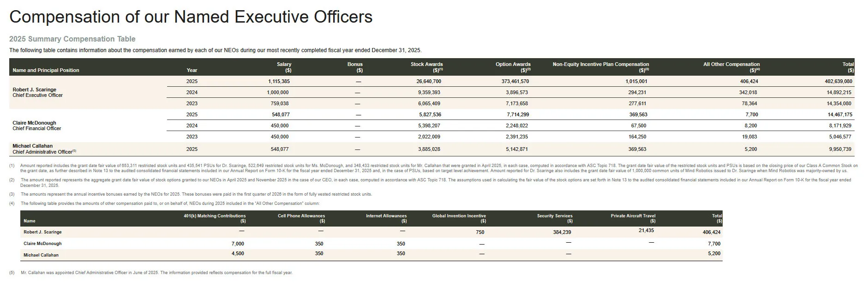
Task: Click the "401(k) Matching Contributions" column header
Action: [215, 216]
